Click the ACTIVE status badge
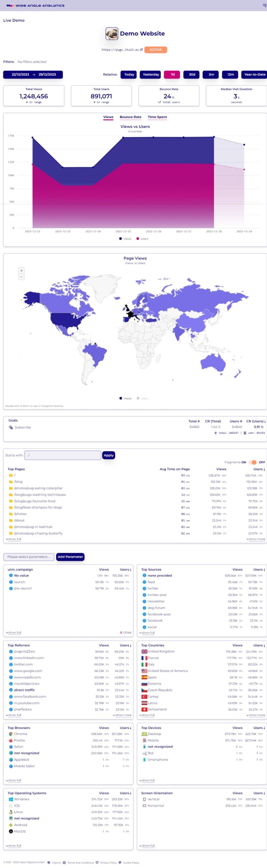Screen dimensions: 267x868 click(x=156, y=50)
